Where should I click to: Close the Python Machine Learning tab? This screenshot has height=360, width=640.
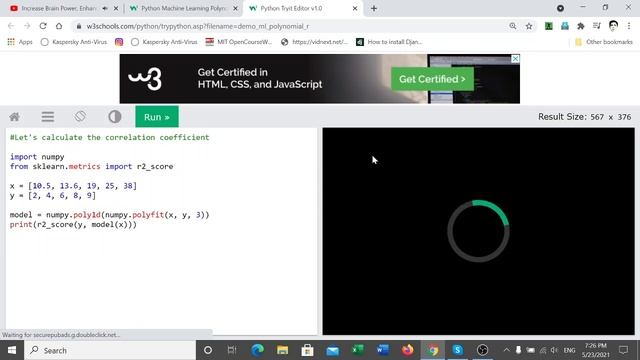tap(235, 8)
